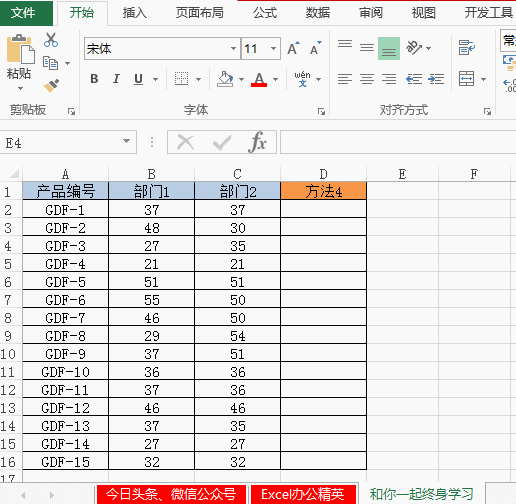Screen dimensions: 516x504
Task: Expand underline style dropdown arrow
Action: pyautogui.click(x=155, y=79)
